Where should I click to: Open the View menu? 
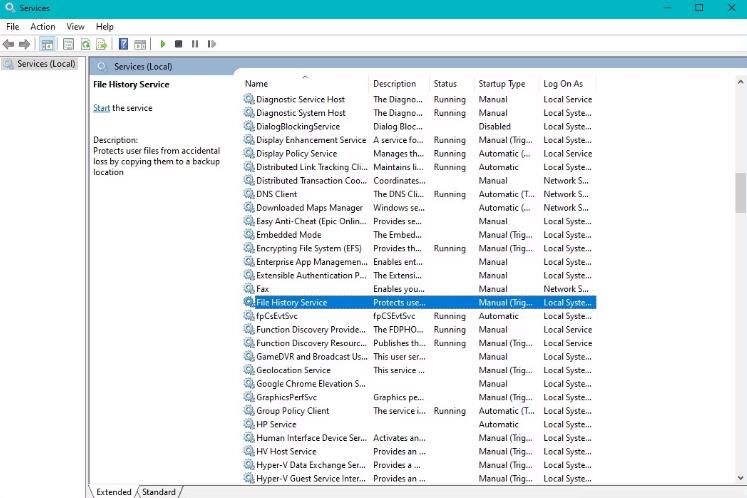click(x=75, y=27)
